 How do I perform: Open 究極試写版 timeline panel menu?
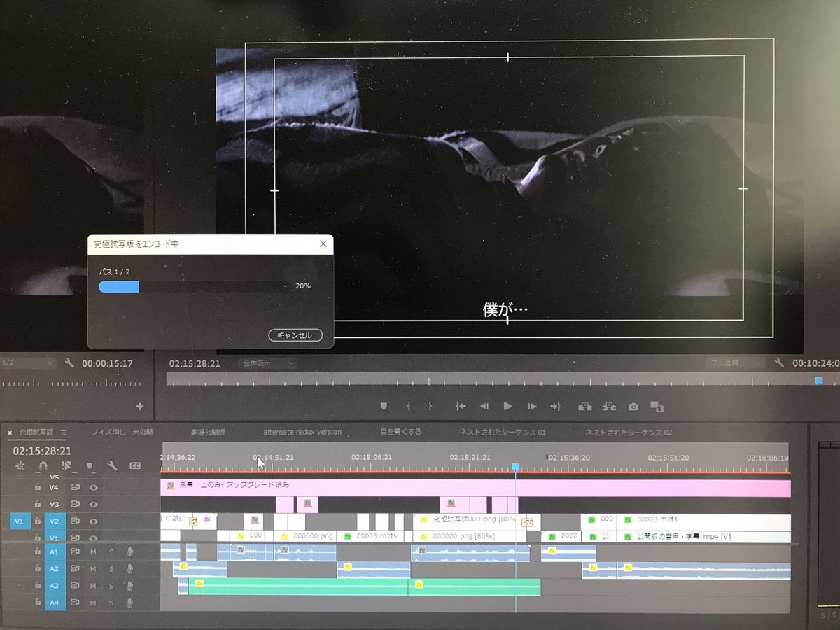tap(64, 433)
